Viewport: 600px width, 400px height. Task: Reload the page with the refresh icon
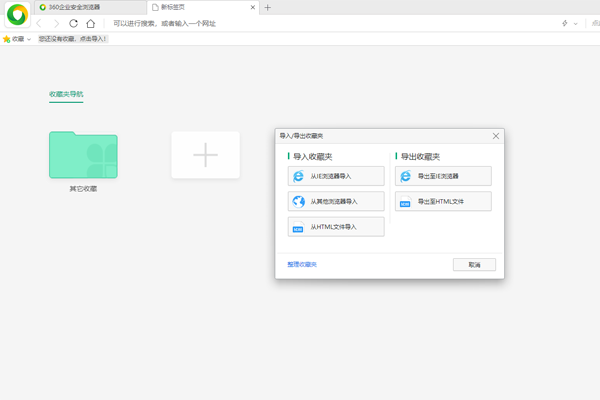[73, 24]
